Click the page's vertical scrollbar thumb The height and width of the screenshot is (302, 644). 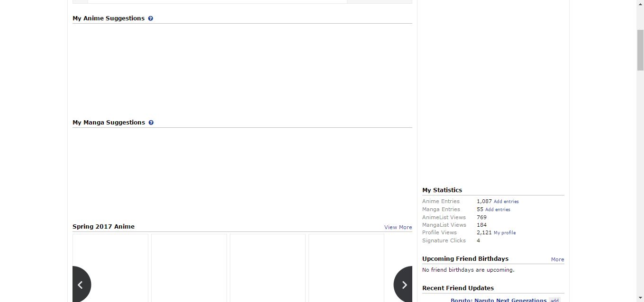click(640, 50)
